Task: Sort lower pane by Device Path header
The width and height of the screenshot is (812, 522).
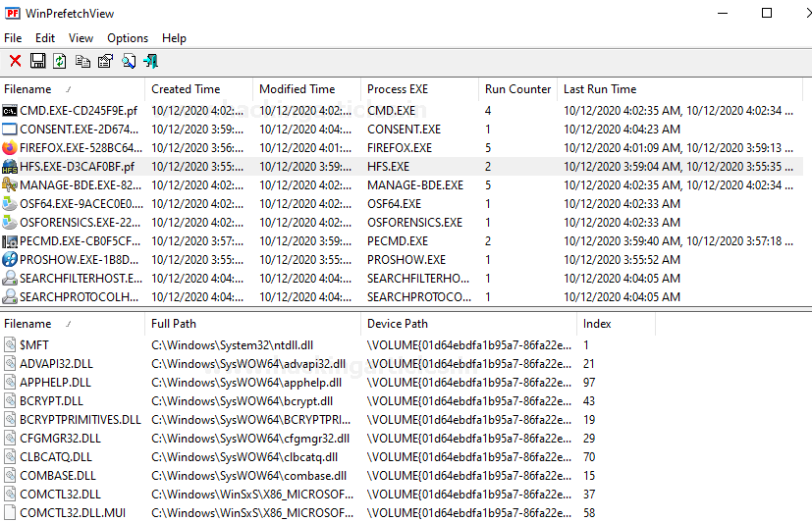Action: 468,324
